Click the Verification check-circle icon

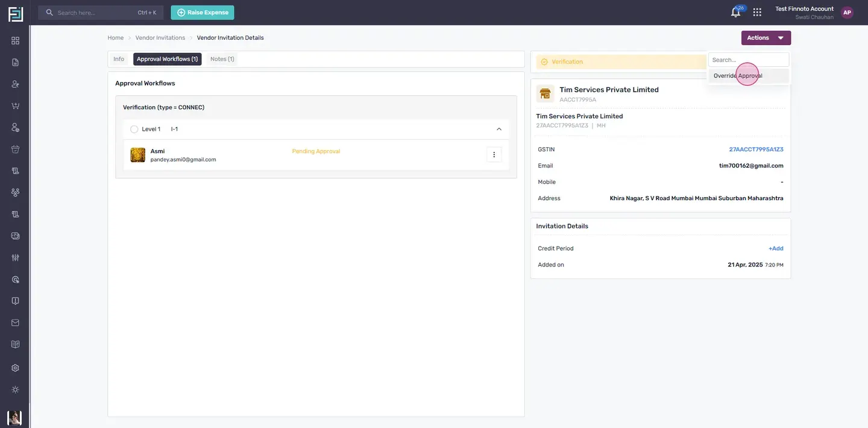544,61
